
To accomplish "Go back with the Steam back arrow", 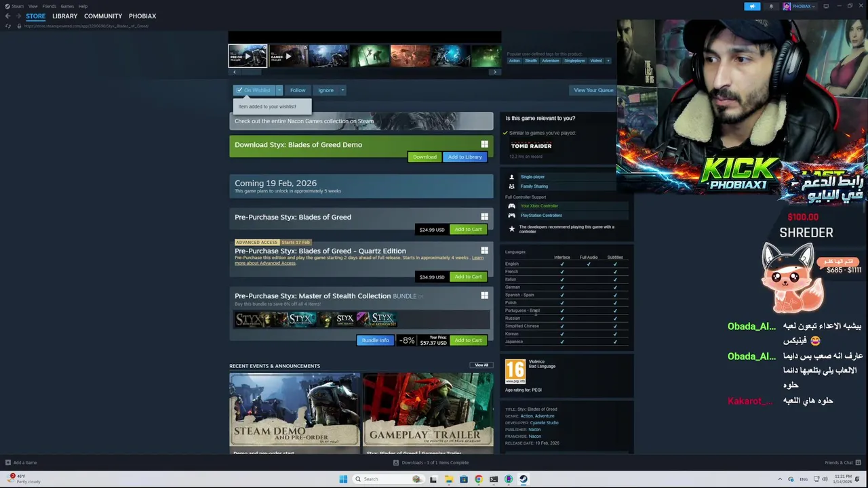I will click(x=7, y=16).
